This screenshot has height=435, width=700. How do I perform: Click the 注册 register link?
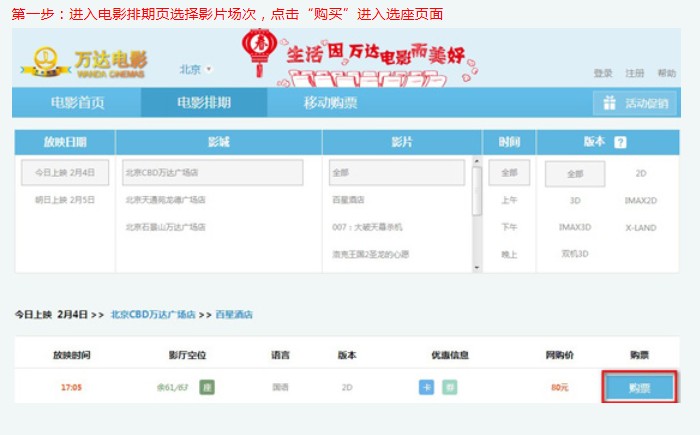pos(634,73)
